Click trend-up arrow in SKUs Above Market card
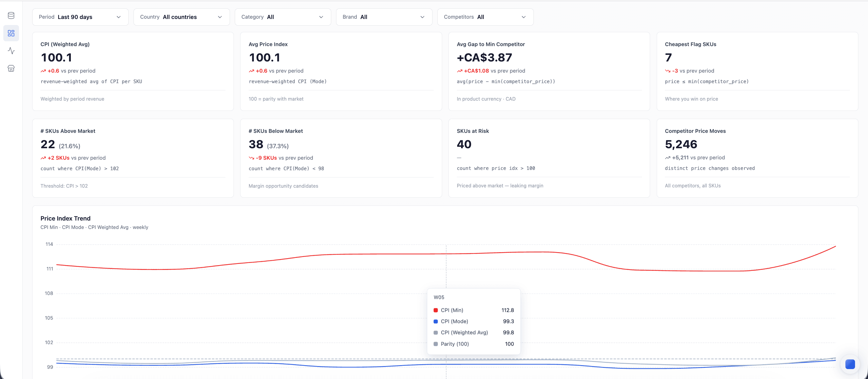868x379 pixels. (43, 158)
